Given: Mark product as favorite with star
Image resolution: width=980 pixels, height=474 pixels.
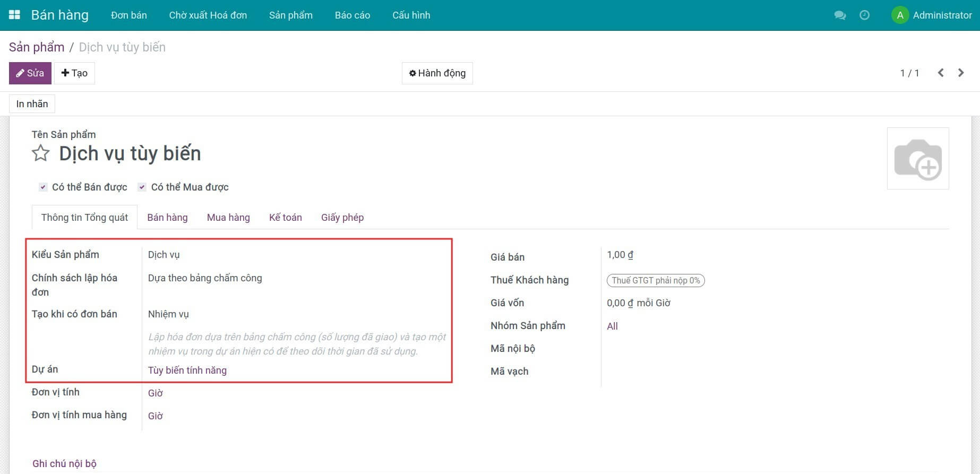Looking at the screenshot, I should [x=41, y=153].
